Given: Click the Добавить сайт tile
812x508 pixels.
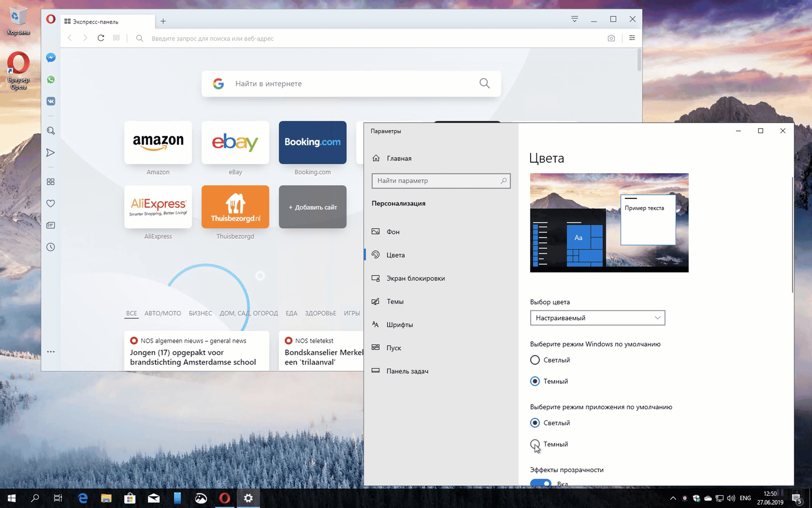Looking at the screenshot, I should pyautogui.click(x=312, y=207).
